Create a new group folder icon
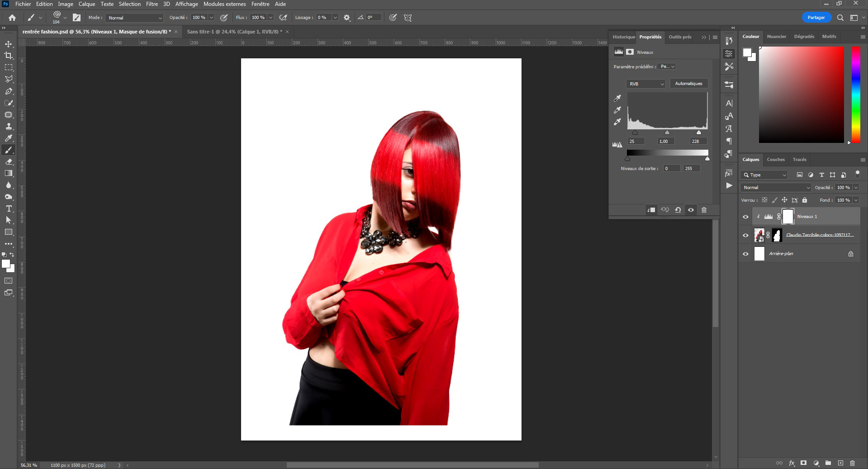868x469 pixels. pos(828,463)
